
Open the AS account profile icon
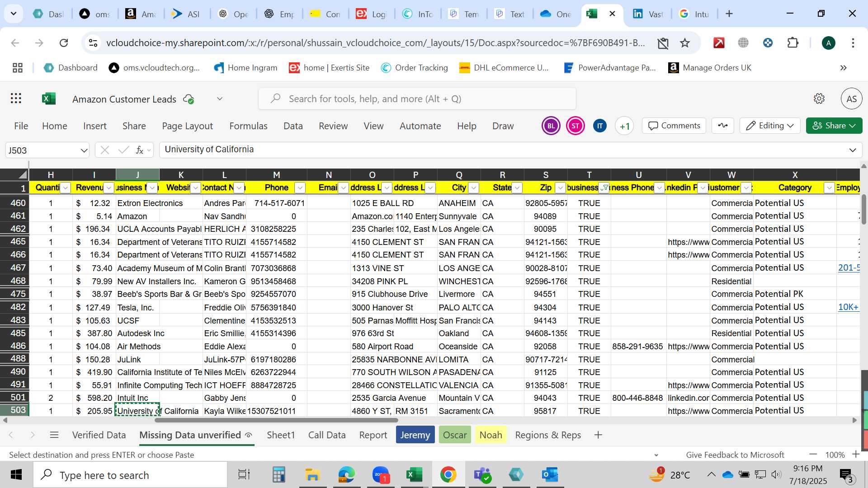tap(851, 99)
